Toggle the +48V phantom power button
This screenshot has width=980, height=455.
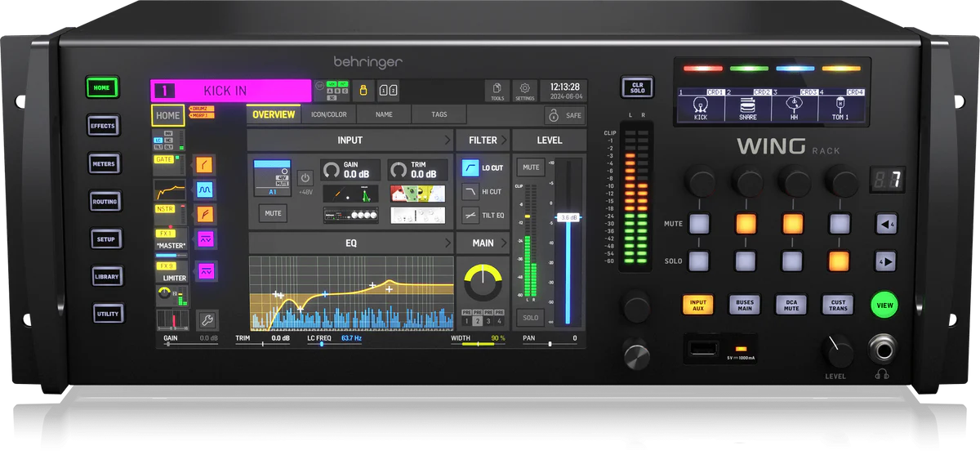click(x=305, y=177)
